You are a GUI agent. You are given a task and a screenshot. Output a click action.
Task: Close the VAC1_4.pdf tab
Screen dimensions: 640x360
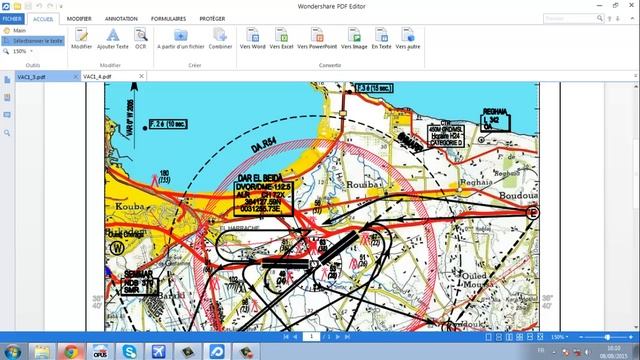[141, 76]
